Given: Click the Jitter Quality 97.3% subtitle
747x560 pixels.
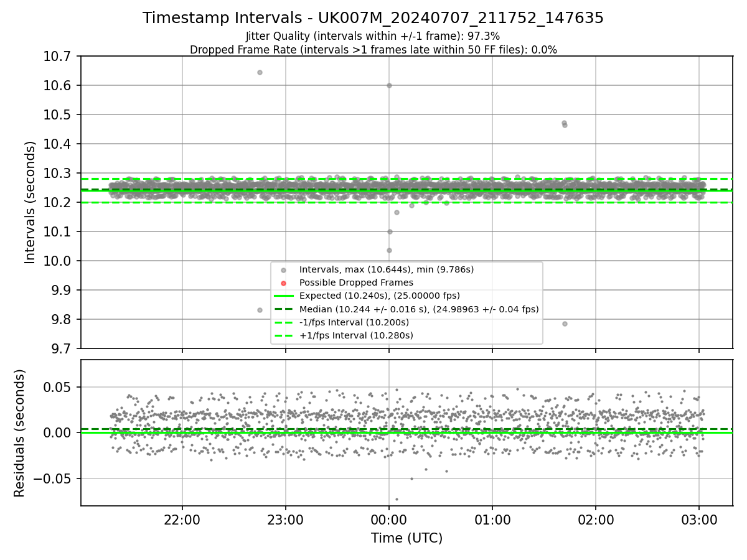Looking at the screenshot, I should tap(373, 36).
